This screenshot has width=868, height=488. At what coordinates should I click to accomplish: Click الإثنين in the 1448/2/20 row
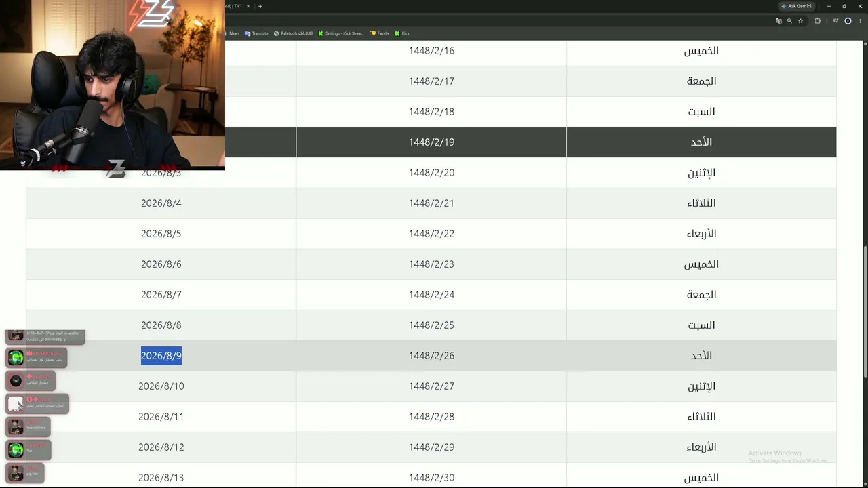(x=701, y=173)
